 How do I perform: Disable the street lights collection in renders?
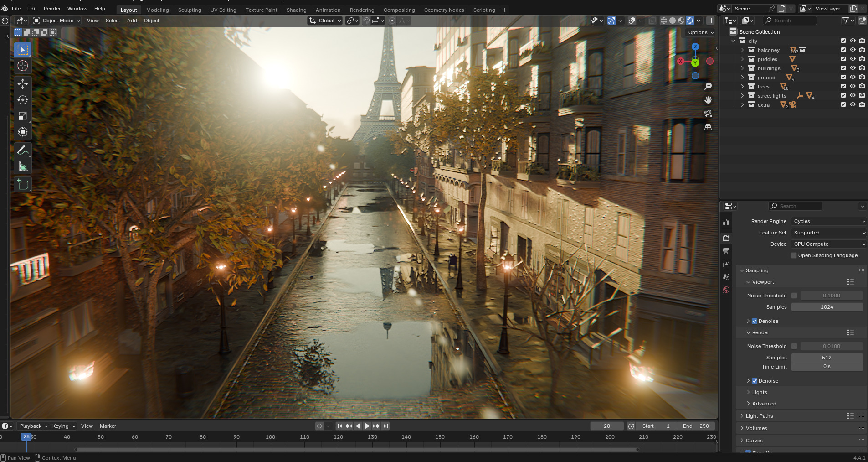pos(862,95)
